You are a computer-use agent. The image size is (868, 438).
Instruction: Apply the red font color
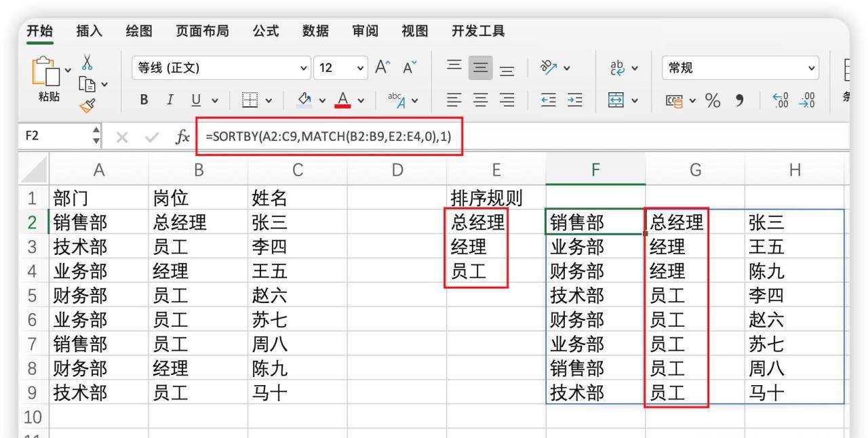pyautogui.click(x=342, y=102)
